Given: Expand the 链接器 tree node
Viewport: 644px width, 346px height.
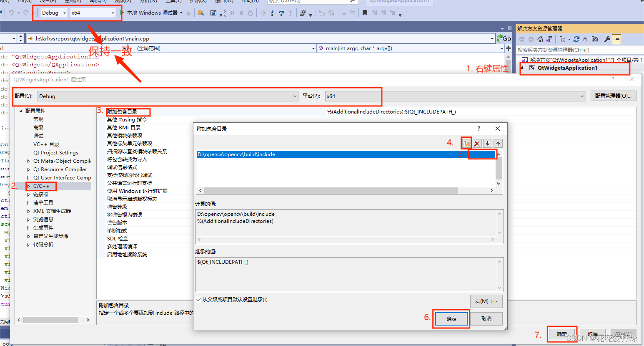Looking at the screenshot, I should pyautogui.click(x=28, y=194).
